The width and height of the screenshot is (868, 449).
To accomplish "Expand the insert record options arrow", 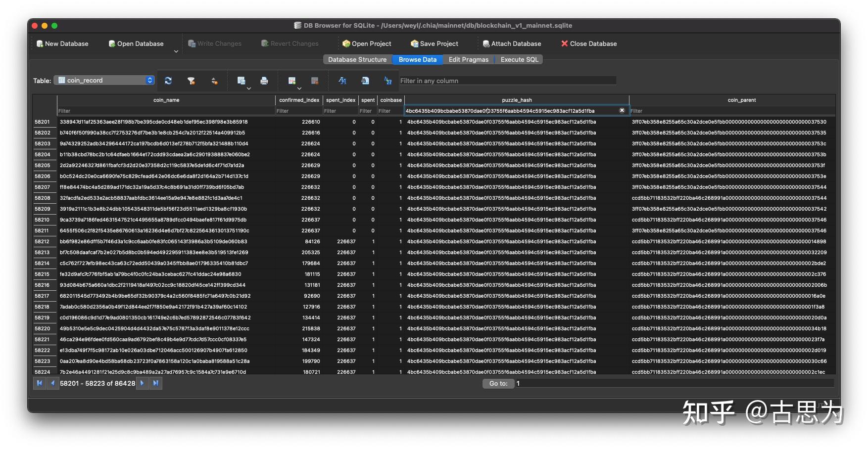I will click(x=299, y=89).
